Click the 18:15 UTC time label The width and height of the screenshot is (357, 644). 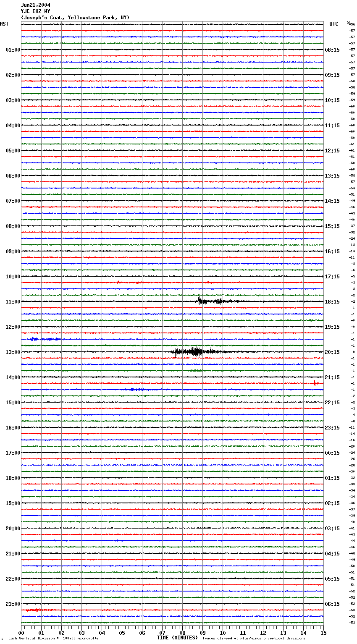click(x=332, y=302)
